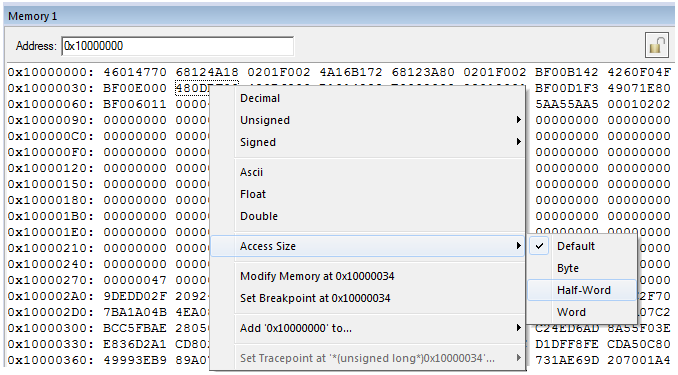Viewport: 678px width, 375px height.
Task: Select memory value 49071E80
Action: [x=639, y=88]
